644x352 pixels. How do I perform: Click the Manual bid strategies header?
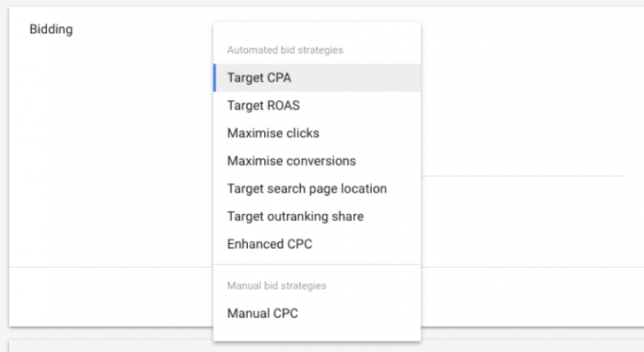click(276, 285)
